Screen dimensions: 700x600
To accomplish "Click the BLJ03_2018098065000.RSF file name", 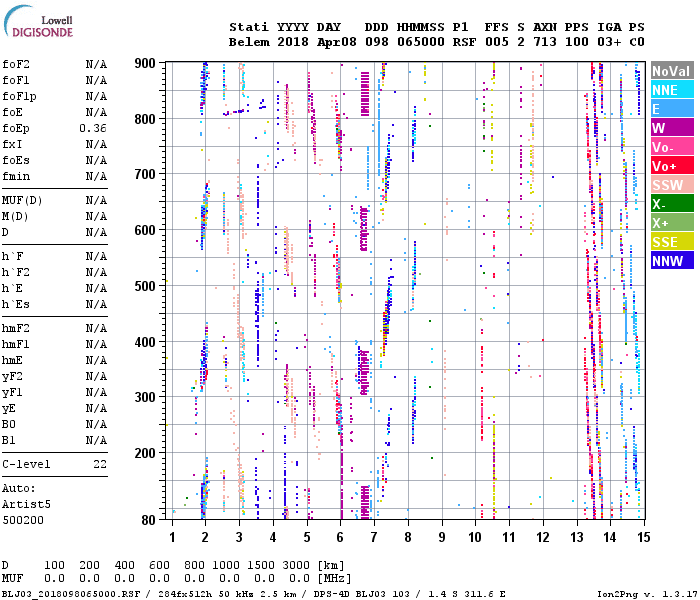I will click(71, 594).
